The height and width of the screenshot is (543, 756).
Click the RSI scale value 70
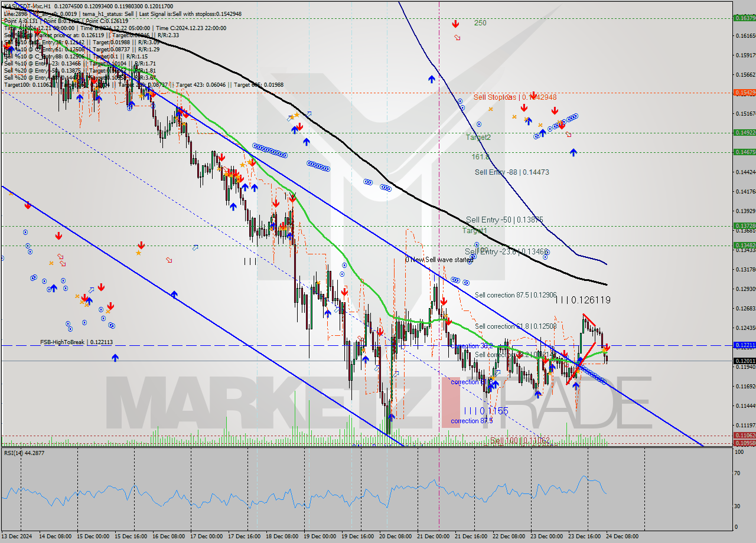click(x=738, y=473)
